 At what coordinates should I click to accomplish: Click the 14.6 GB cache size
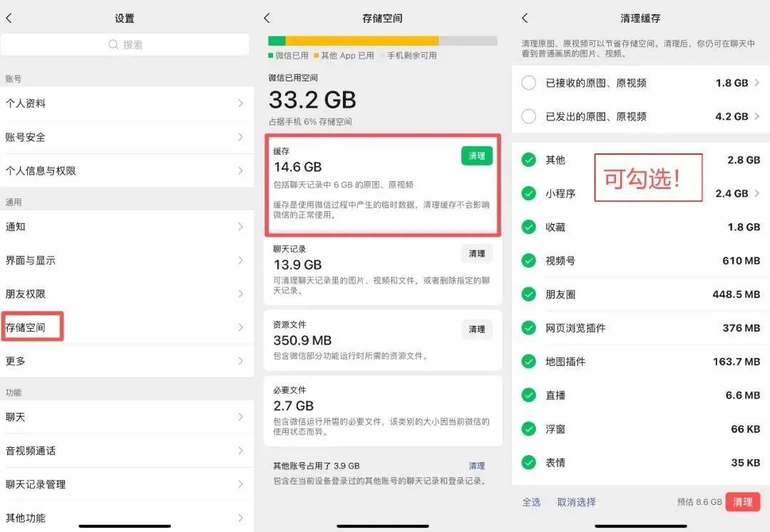point(297,167)
